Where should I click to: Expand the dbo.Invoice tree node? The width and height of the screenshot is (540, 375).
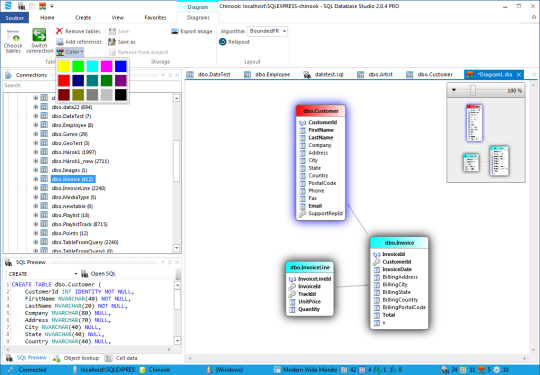coord(35,179)
